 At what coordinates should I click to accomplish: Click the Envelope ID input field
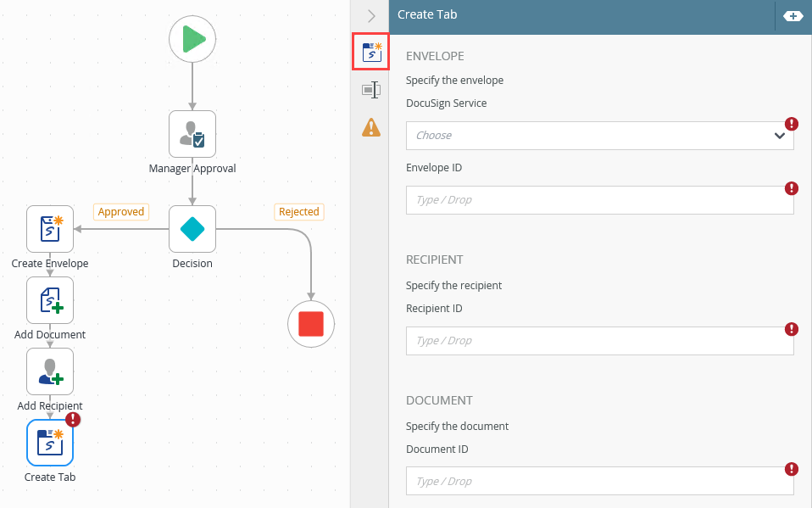pos(599,200)
